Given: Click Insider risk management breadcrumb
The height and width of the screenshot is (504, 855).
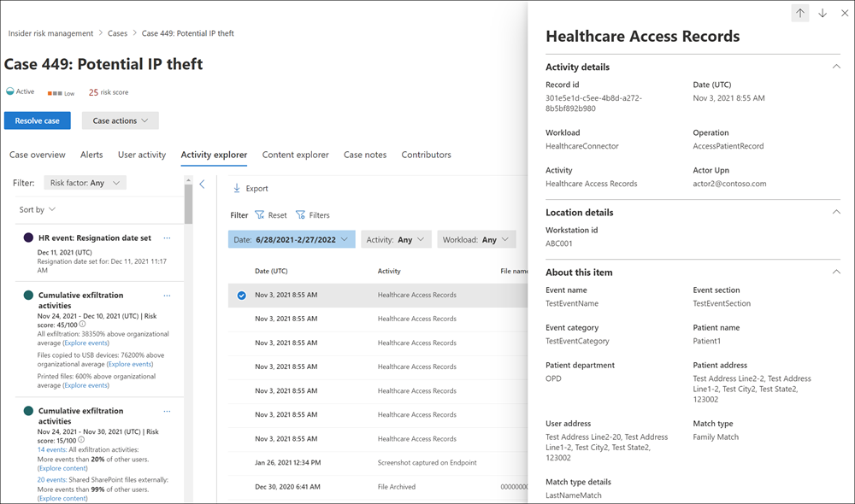Looking at the screenshot, I should click(x=50, y=33).
